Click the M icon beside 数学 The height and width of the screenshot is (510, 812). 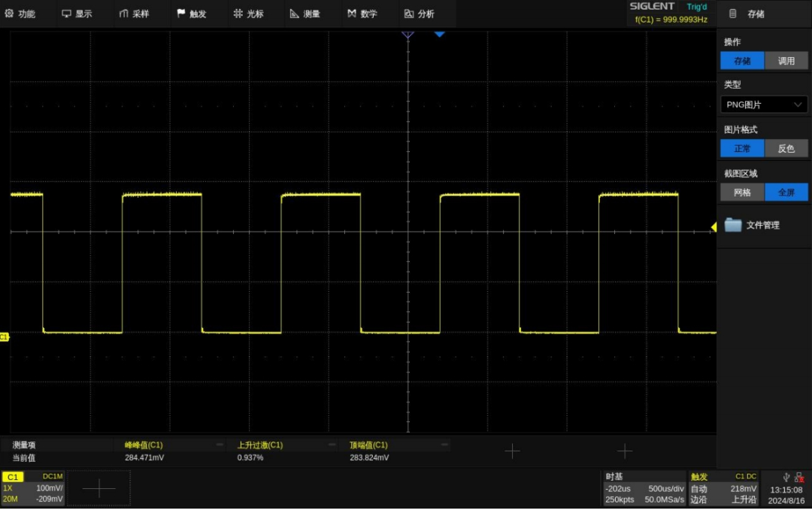(352, 14)
